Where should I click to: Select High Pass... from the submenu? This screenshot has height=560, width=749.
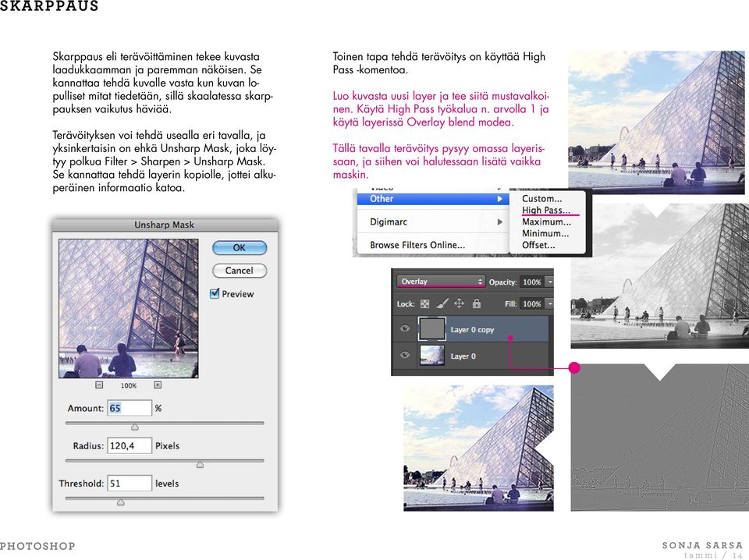pyautogui.click(x=545, y=210)
